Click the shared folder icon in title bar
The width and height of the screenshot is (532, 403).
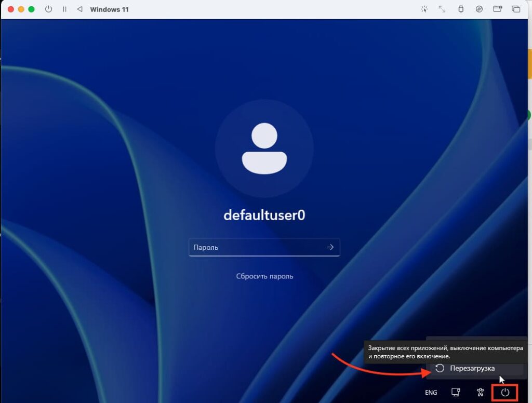point(497,9)
